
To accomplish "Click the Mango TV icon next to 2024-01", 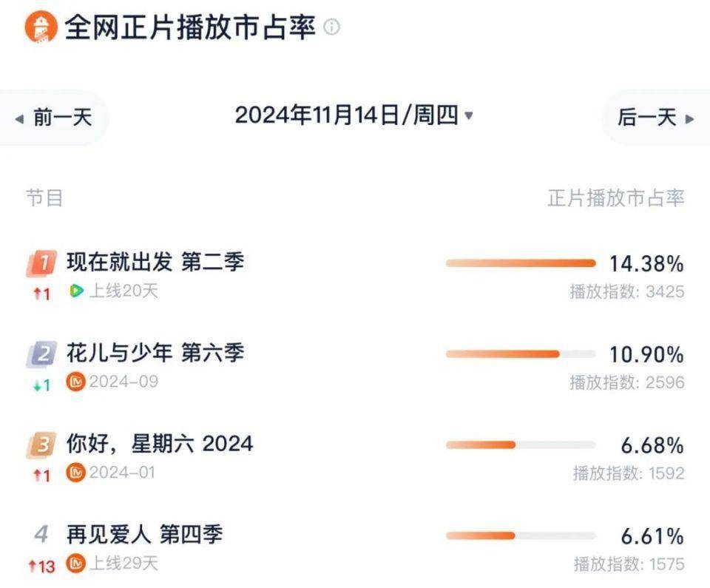I will pyautogui.click(x=75, y=473).
